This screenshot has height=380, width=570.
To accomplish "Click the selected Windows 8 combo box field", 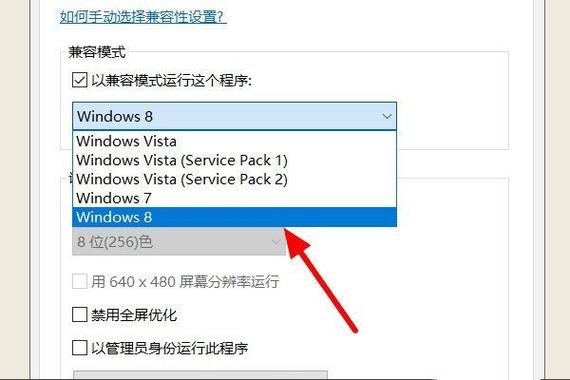I will click(x=234, y=116).
